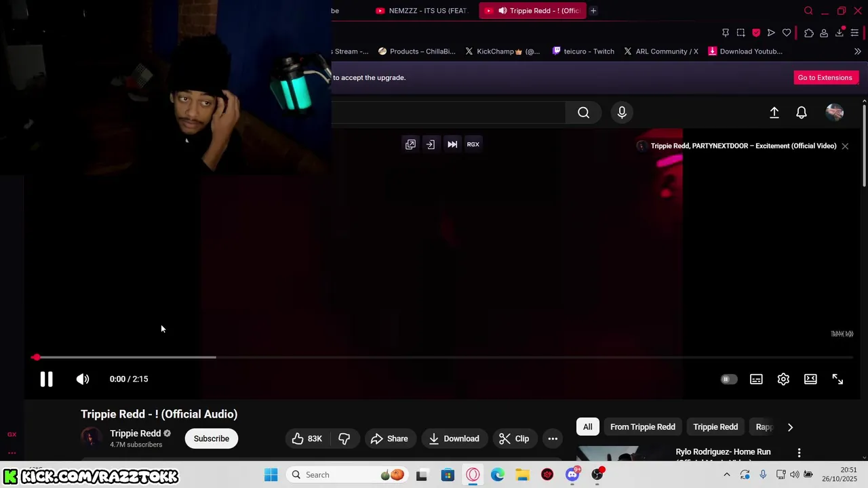This screenshot has width=868, height=488.
Task: Take a snapshot with the capture icon
Action: pos(741,33)
